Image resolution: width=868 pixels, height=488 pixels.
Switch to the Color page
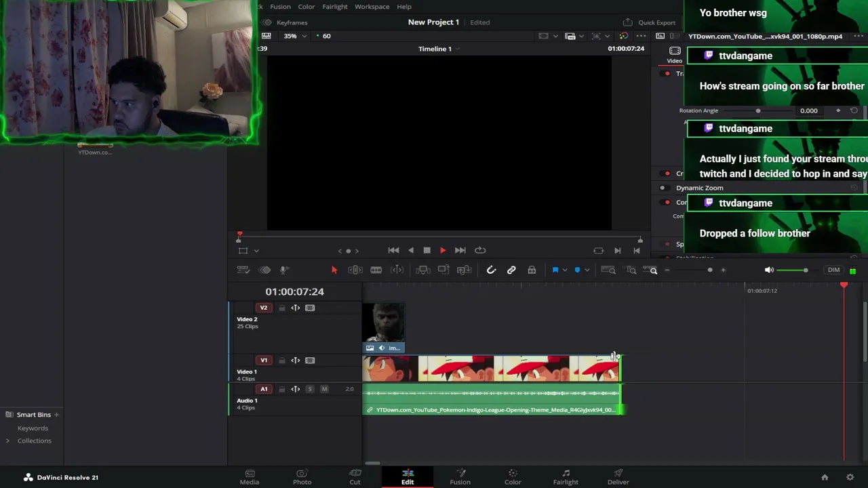coord(513,477)
